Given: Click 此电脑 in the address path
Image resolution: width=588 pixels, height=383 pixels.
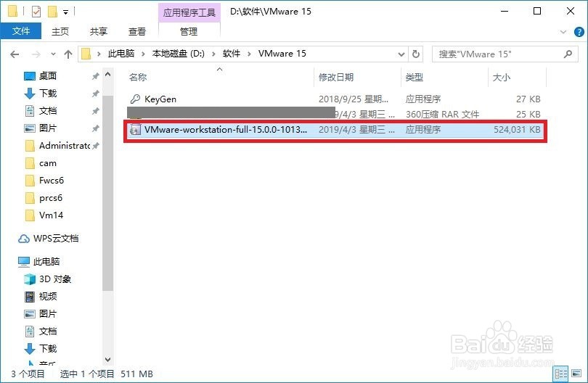Looking at the screenshot, I should pyautogui.click(x=121, y=54).
